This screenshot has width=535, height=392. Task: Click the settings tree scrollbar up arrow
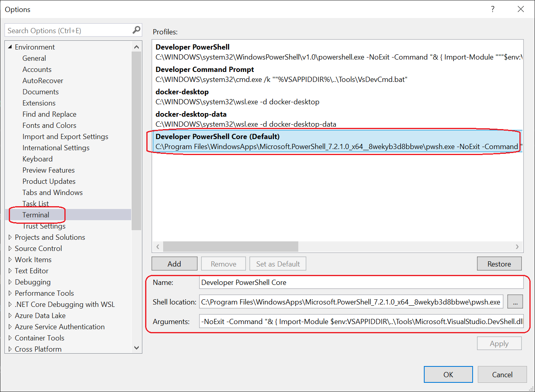coord(136,46)
